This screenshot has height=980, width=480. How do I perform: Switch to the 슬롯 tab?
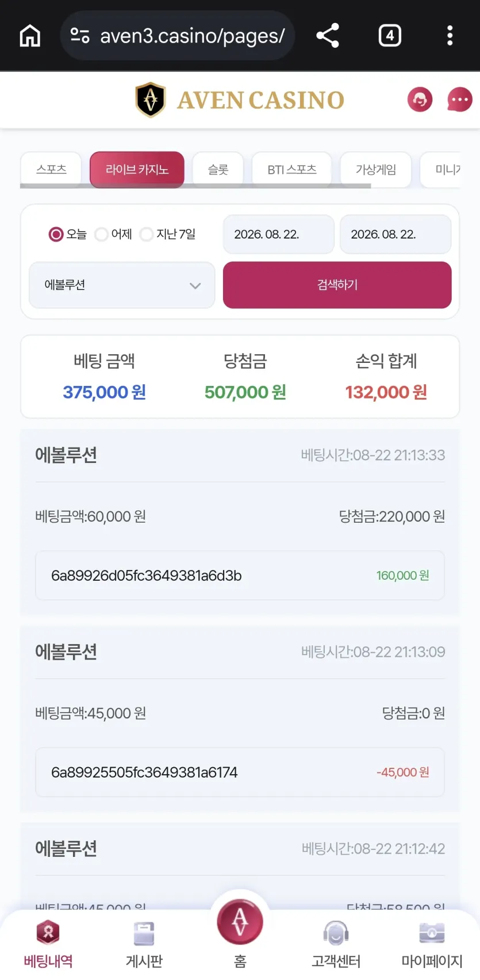pos(218,170)
